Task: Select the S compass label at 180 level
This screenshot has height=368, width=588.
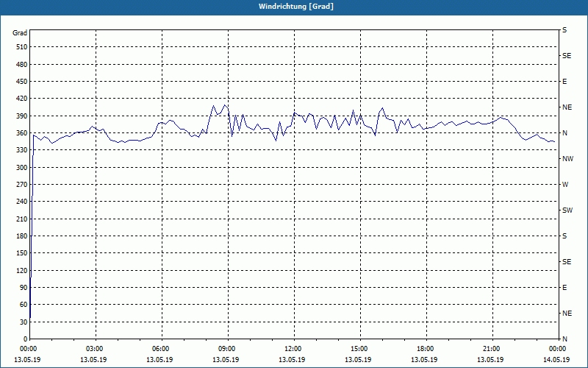Action: 564,236
